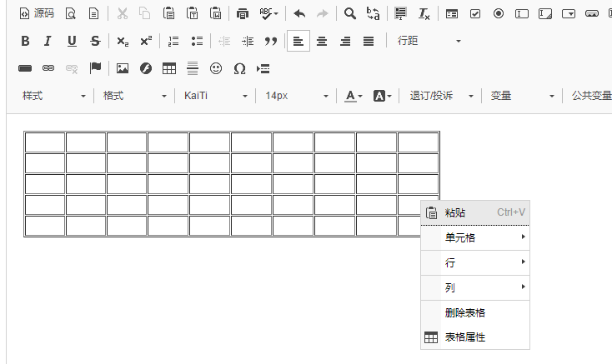The width and height of the screenshot is (612, 364).
Task: Click the 源码 source code button
Action: point(36,13)
